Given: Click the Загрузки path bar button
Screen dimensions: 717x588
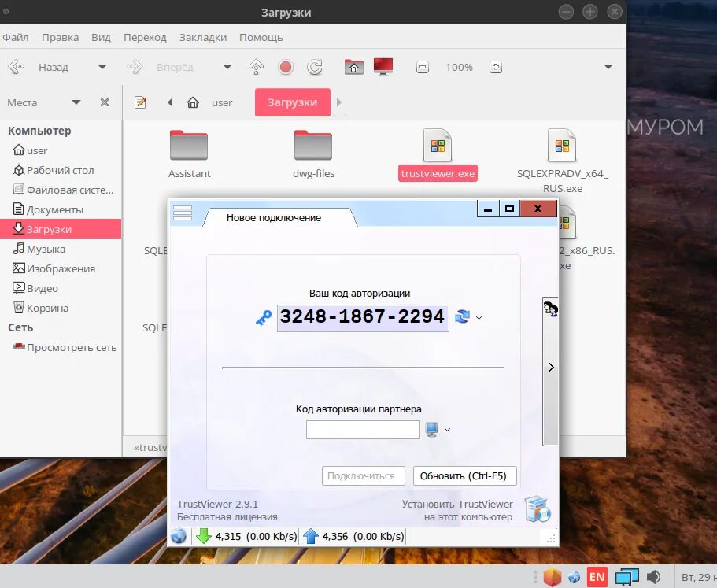Looking at the screenshot, I should (x=293, y=102).
